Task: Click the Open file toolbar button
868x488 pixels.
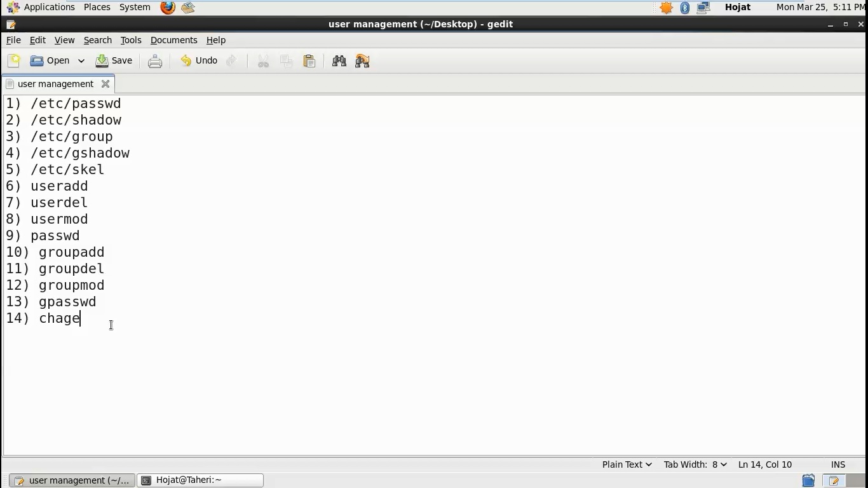Action: coord(50,61)
